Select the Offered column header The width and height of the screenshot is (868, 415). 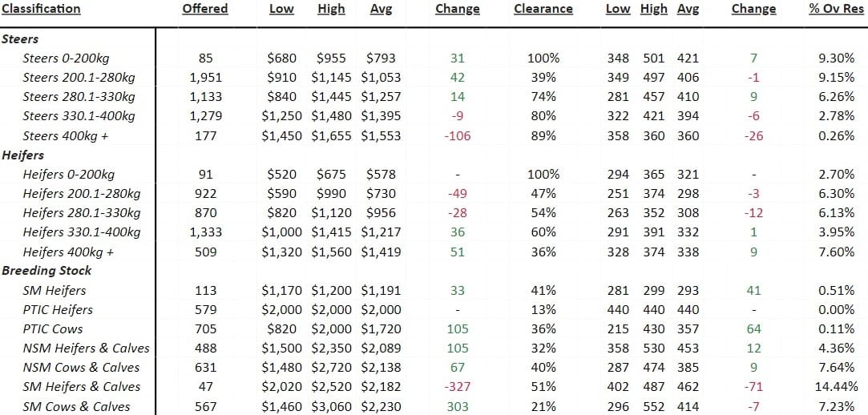click(205, 9)
